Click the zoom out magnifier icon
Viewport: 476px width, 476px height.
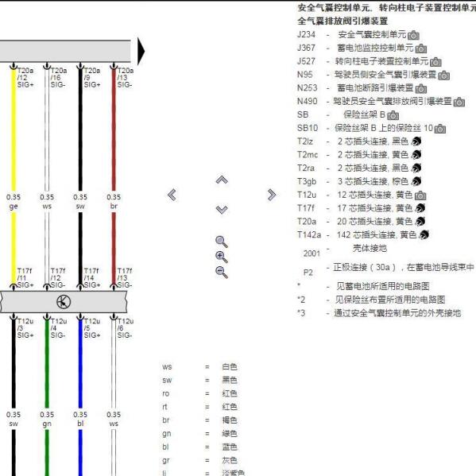tap(221, 272)
